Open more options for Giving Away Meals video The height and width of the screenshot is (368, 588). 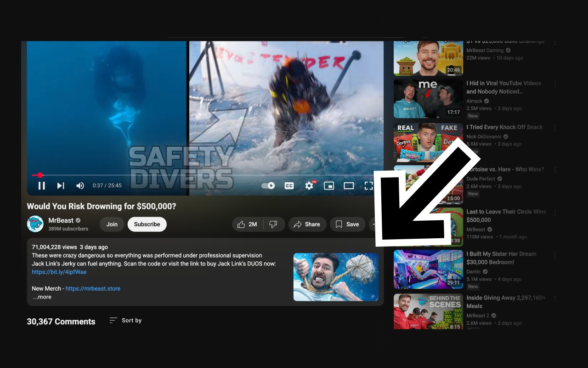coord(555,299)
